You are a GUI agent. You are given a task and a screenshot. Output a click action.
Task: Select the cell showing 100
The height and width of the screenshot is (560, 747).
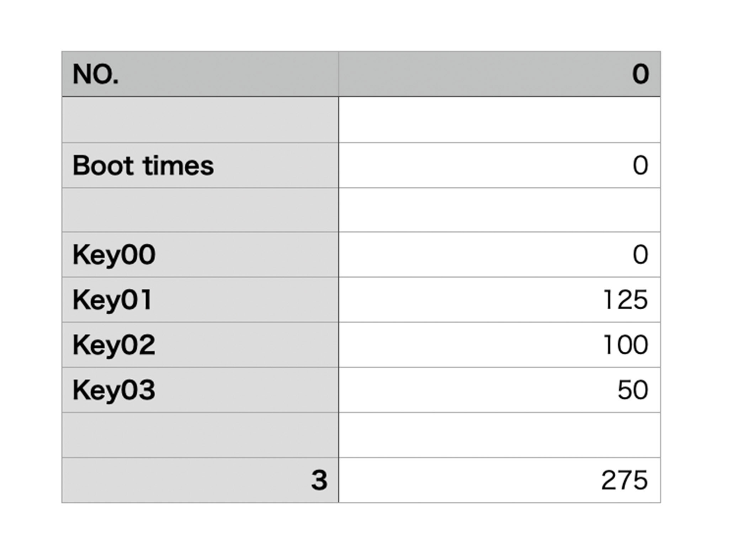[499, 345]
